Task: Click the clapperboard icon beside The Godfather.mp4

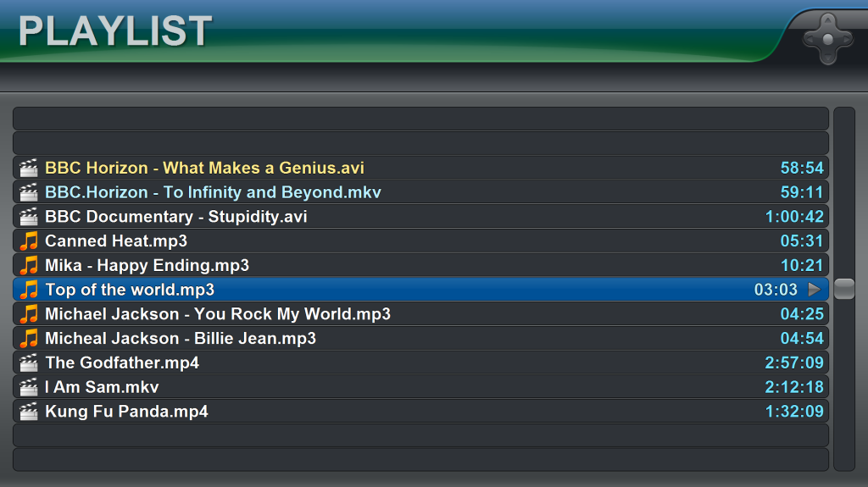Action: 29,362
